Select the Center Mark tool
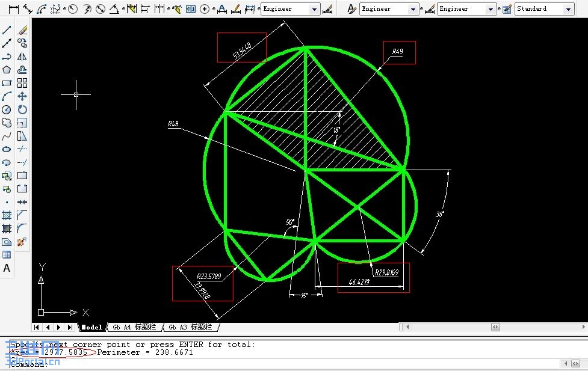Screen dimensions: 588x371 tap(205, 9)
